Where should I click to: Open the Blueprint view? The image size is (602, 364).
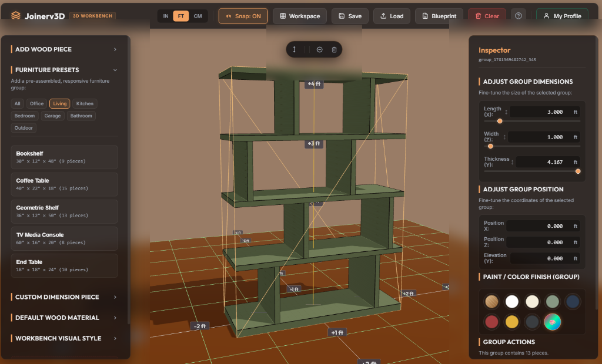pos(439,16)
